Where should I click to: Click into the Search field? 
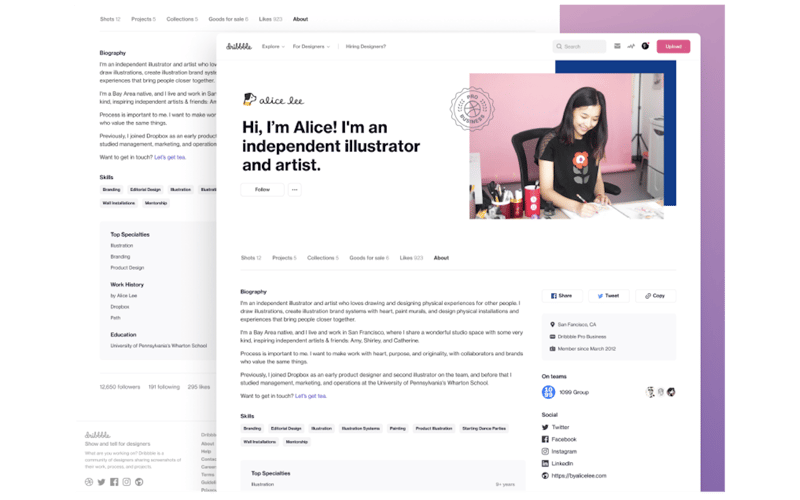coord(579,46)
